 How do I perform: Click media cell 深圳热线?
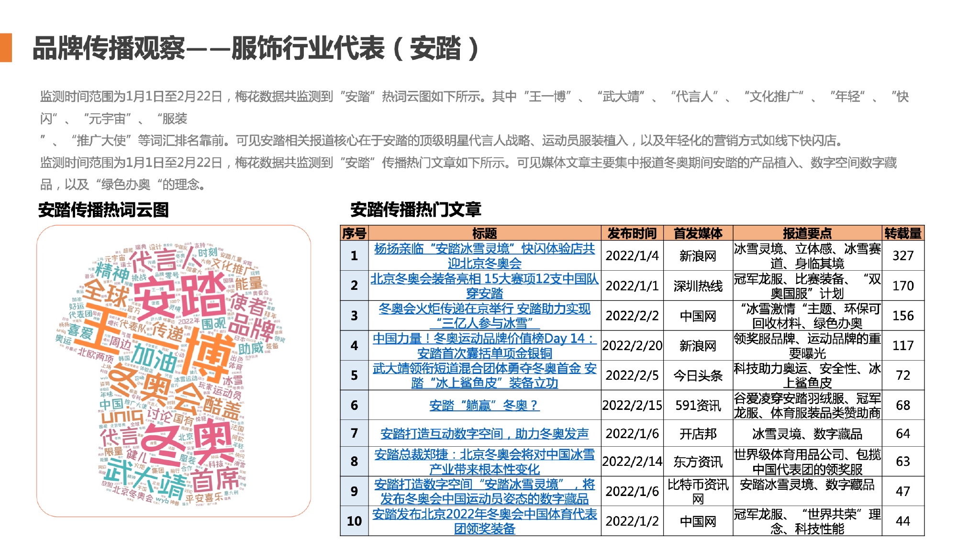coord(698,286)
